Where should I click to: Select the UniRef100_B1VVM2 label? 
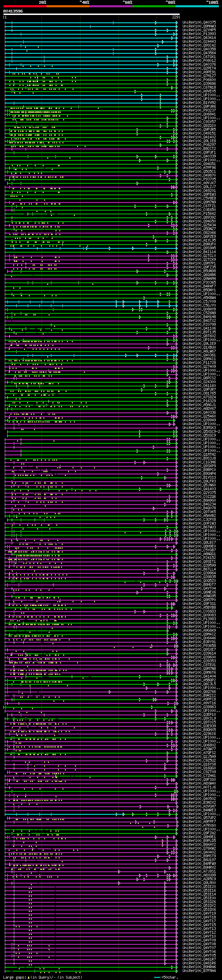199,103
